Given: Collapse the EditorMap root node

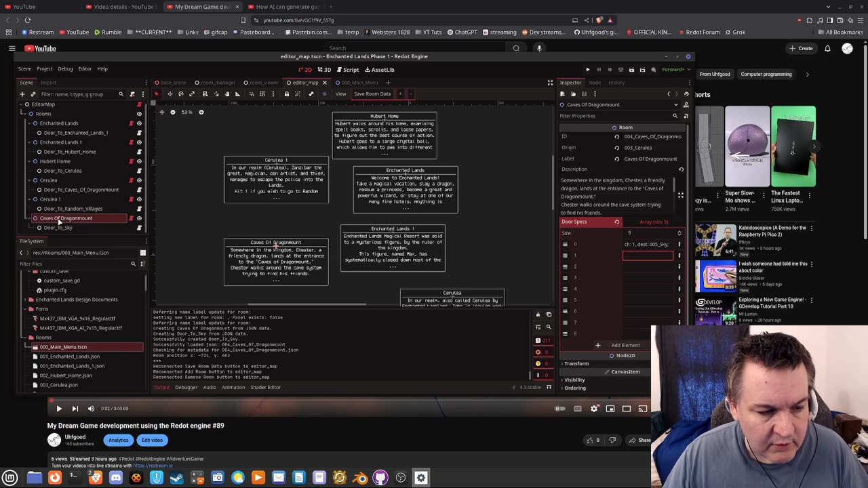Looking at the screenshot, I should 22,104.
